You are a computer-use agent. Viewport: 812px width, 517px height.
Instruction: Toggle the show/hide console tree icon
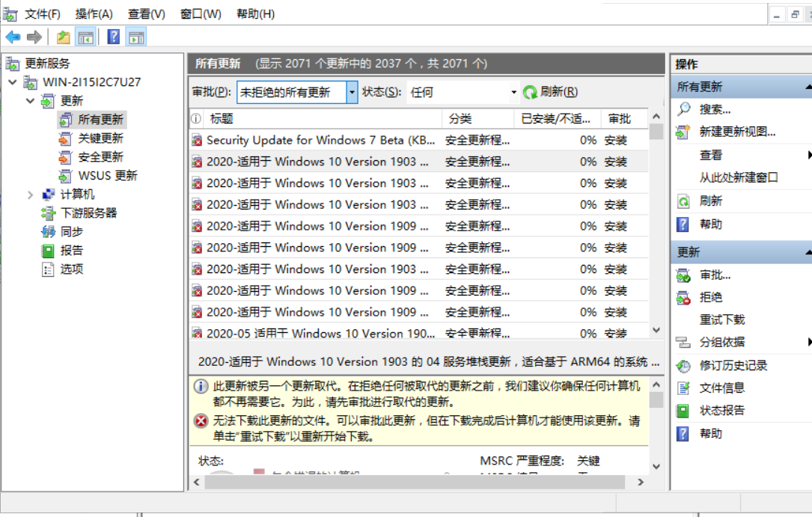tap(85, 37)
